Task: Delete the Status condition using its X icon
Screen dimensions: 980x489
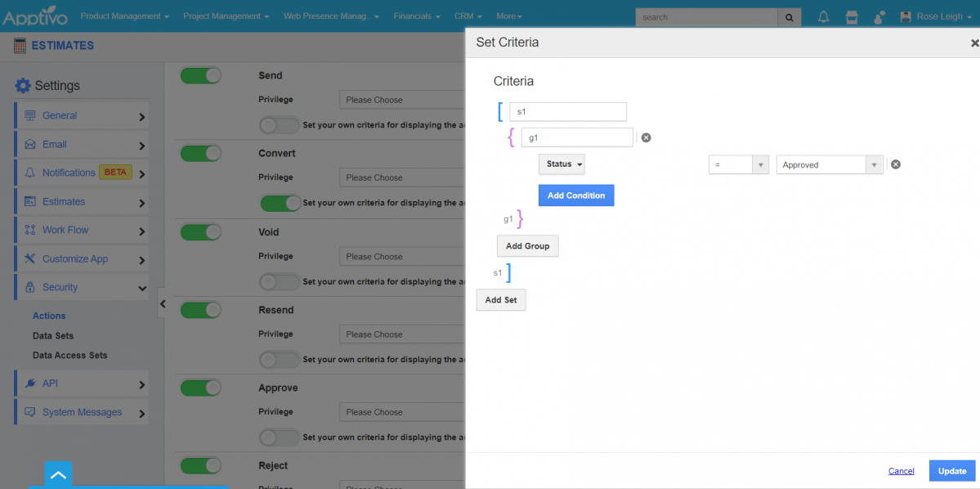Action: pyautogui.click(x=895, y=164)
